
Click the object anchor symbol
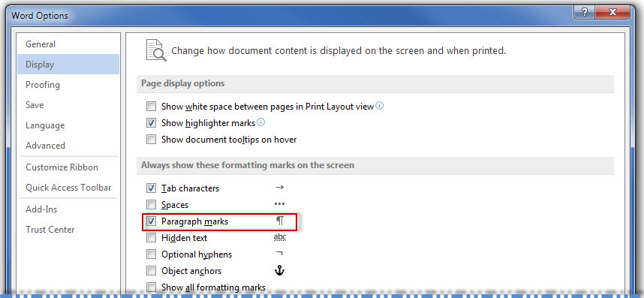click(280, 270)
